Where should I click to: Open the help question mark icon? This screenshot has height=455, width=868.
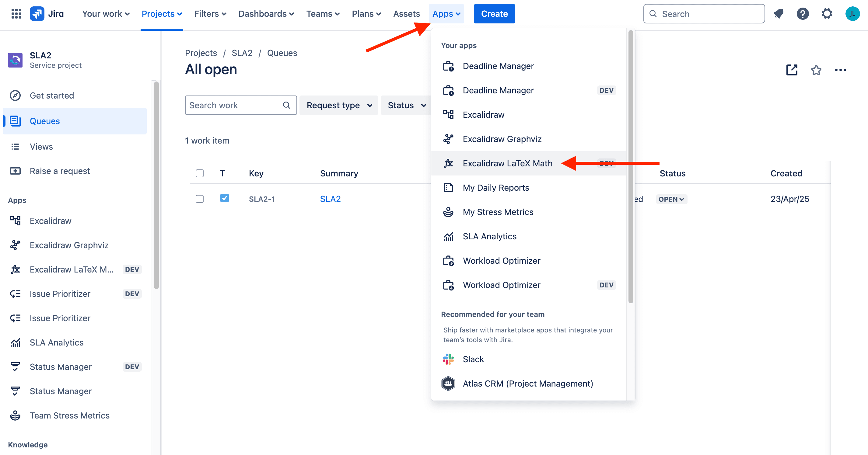tap(803, 14)
